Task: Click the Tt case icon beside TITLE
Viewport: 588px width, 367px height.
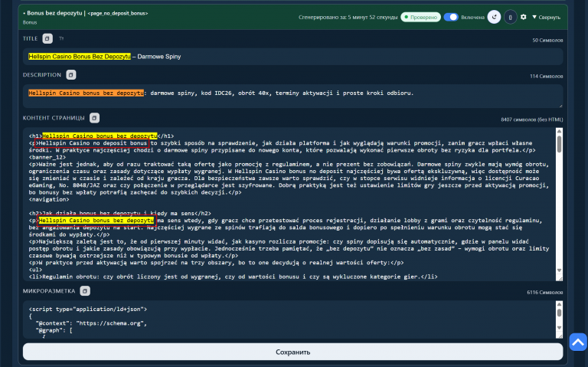Action: (61, 38)
